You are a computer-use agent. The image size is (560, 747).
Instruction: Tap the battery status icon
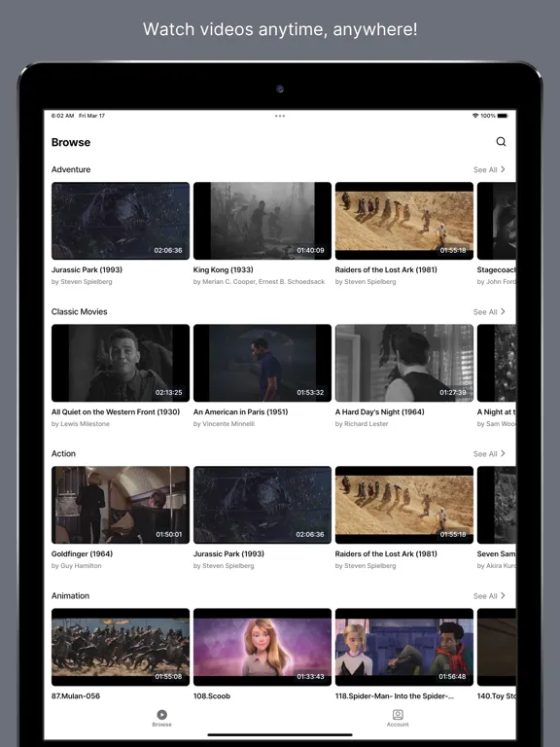point(503,116)
